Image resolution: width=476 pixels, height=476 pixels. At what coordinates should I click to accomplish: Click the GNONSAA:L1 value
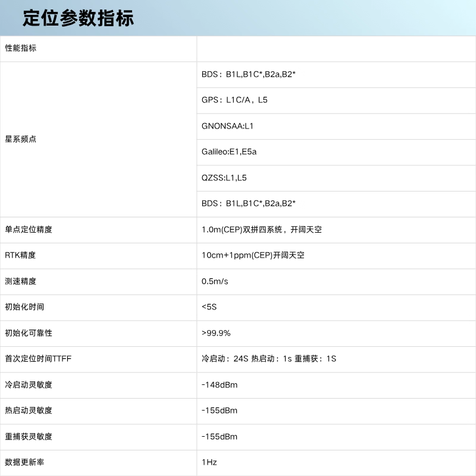[227, 126]
